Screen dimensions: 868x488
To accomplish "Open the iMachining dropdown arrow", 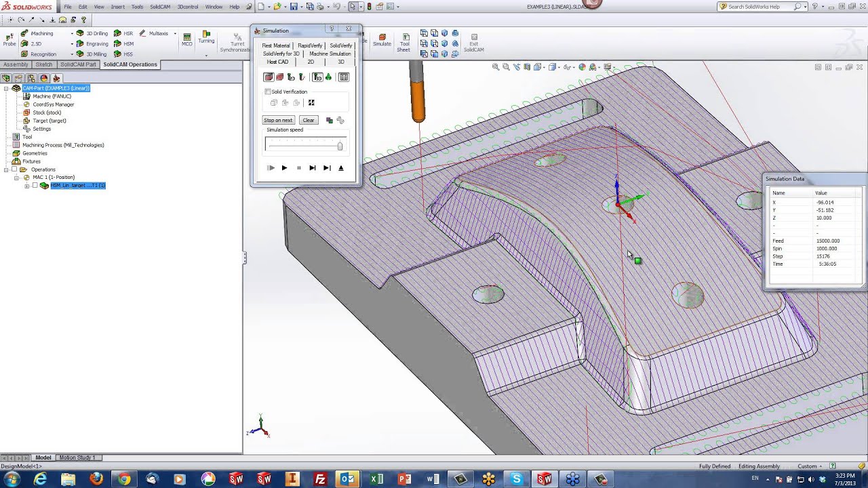I will (72, 33).
